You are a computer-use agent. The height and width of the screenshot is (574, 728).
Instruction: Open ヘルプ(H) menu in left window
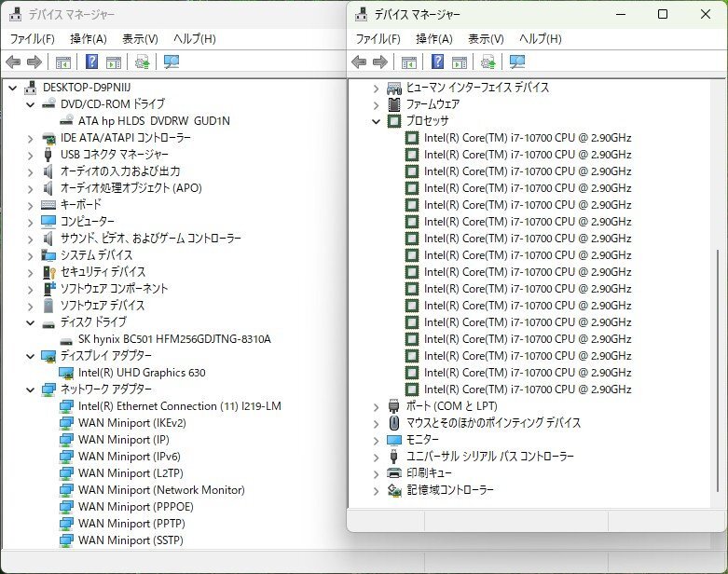click(x=195, y=38)
